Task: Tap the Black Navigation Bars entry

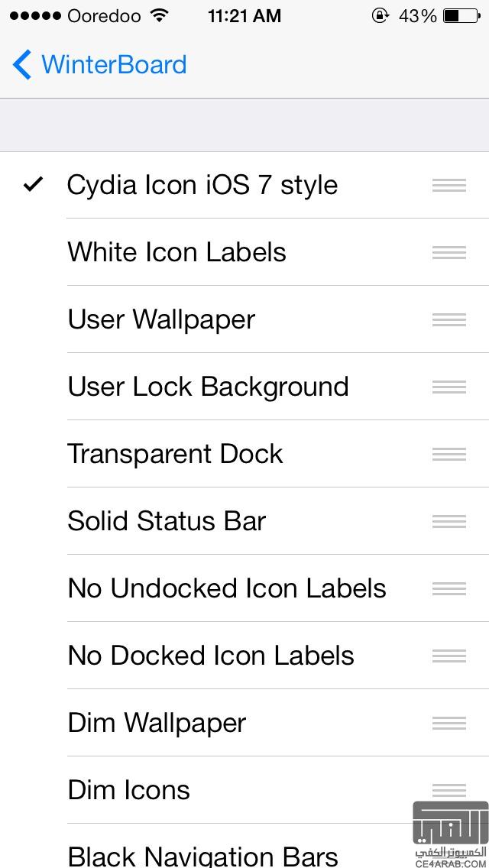Action: 202,854
